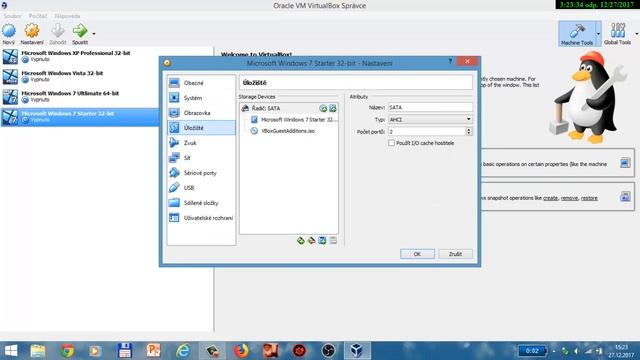
Task: Open the Uživatelské rozhraní settings category
Action: 201,218
